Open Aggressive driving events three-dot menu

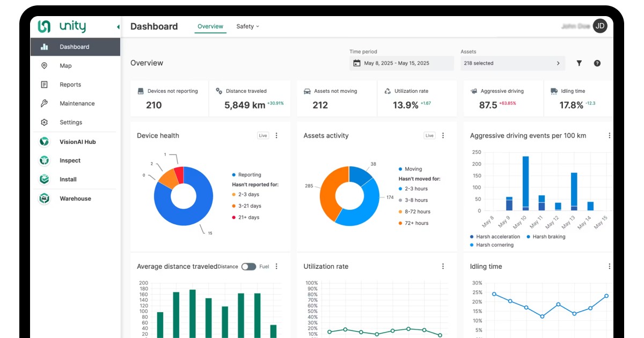609,136
